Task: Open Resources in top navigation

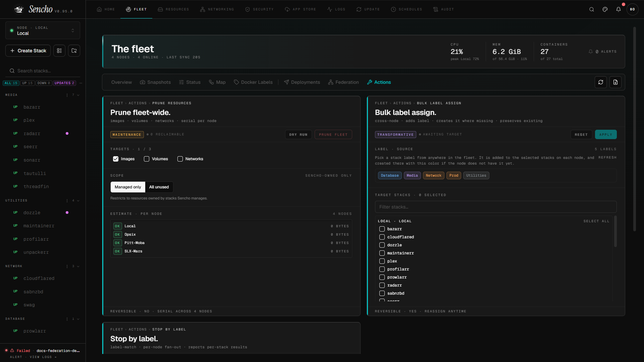Action: tap(173, 9)
